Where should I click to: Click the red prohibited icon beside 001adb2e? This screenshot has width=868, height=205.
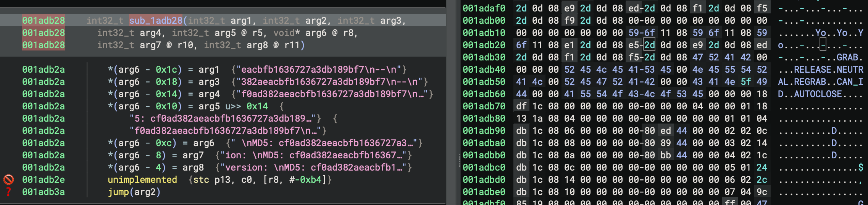click(x=8, y=179)
